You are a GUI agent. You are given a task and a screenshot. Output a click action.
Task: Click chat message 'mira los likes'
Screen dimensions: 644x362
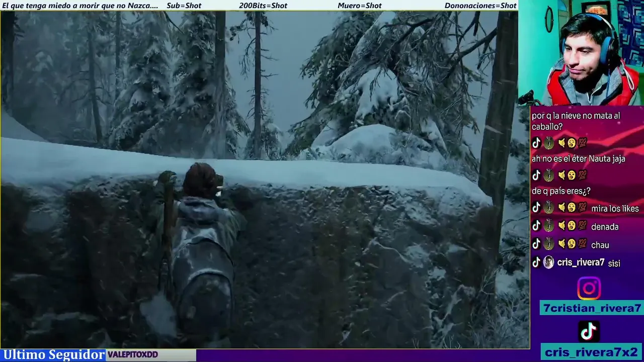(x=615, y=209)
